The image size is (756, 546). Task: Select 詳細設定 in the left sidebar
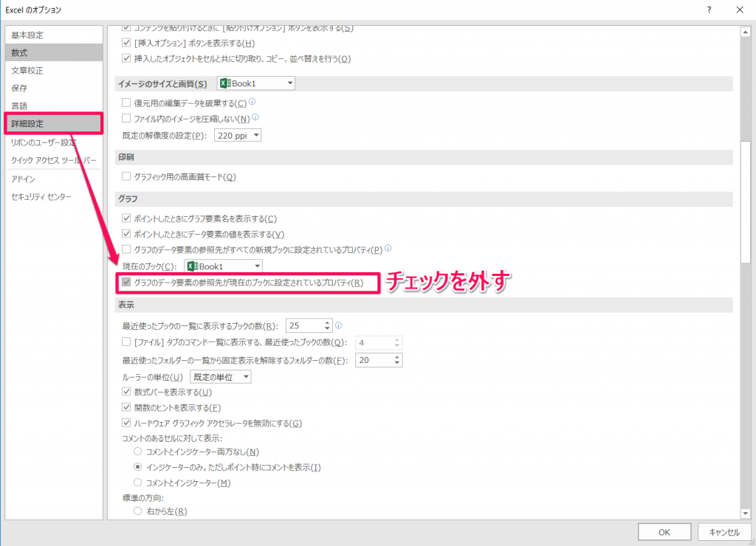tap(53, 124)
